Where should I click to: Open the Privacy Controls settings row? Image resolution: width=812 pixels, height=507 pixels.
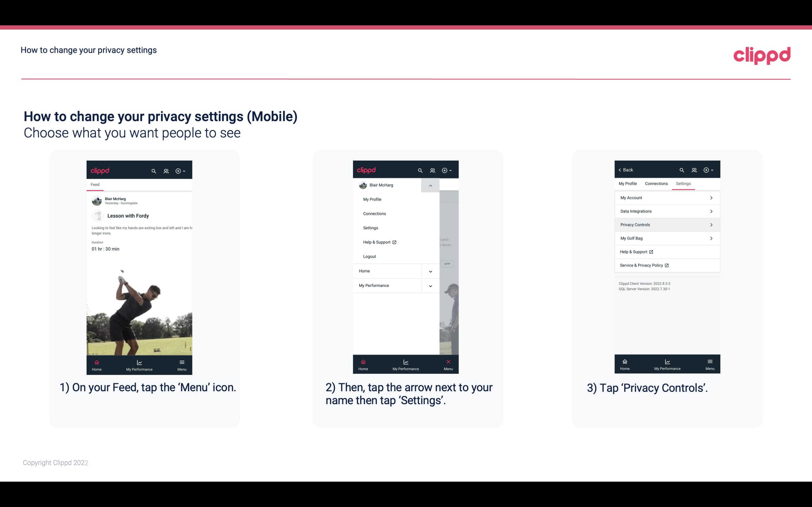click(x=667, y=224)
